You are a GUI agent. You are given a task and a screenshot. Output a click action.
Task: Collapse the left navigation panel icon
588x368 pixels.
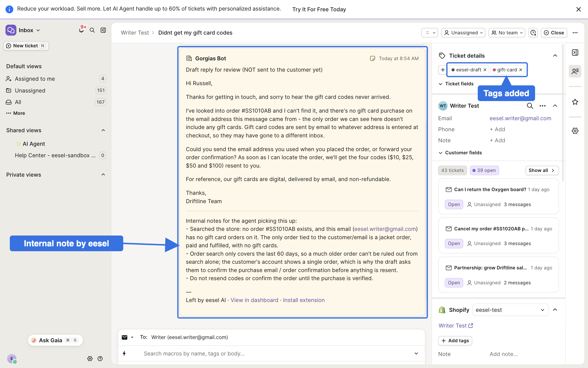(103, 30)
